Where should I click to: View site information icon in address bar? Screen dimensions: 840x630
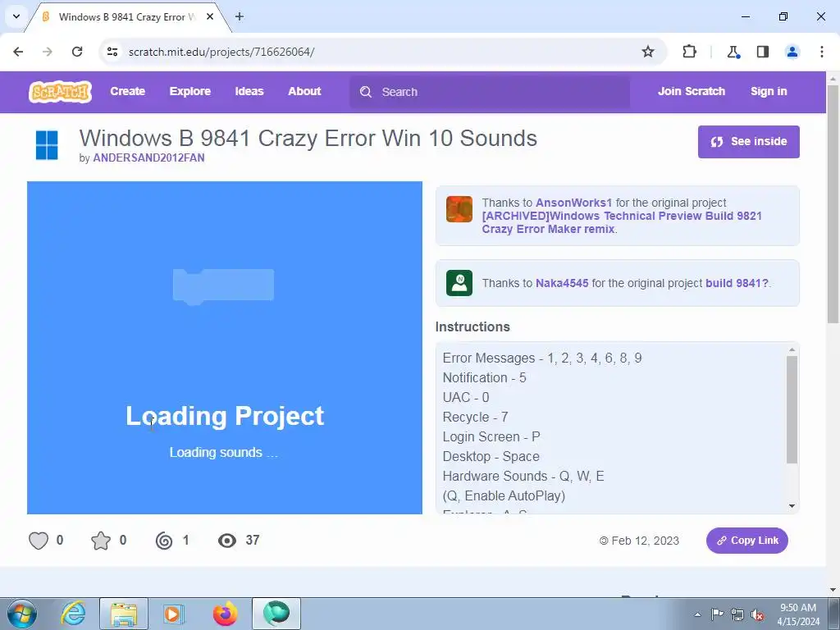point(112,52)
